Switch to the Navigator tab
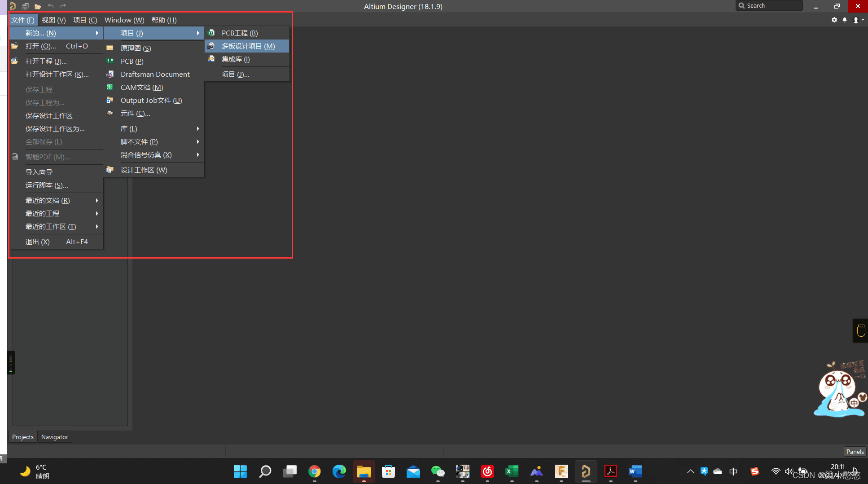Viewport: 868px width, 484px height. (55, 437)
